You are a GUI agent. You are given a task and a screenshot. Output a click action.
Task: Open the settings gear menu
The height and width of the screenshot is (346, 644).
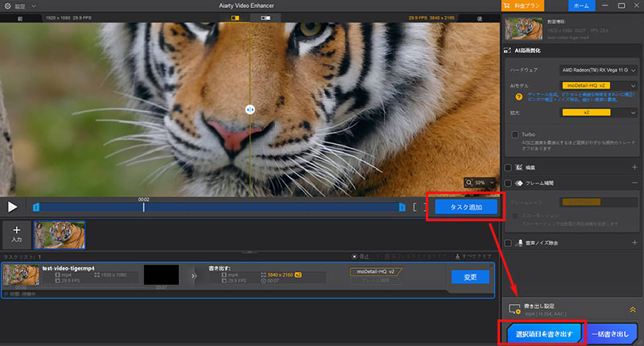point(7,6)
